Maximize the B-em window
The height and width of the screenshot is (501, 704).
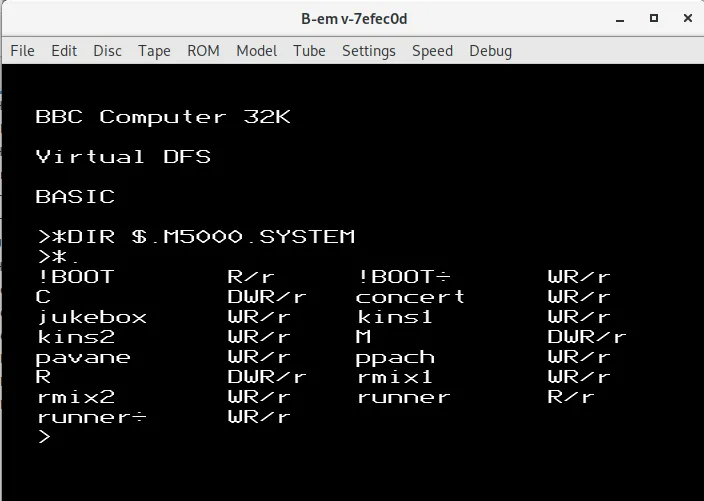point(654,18)
